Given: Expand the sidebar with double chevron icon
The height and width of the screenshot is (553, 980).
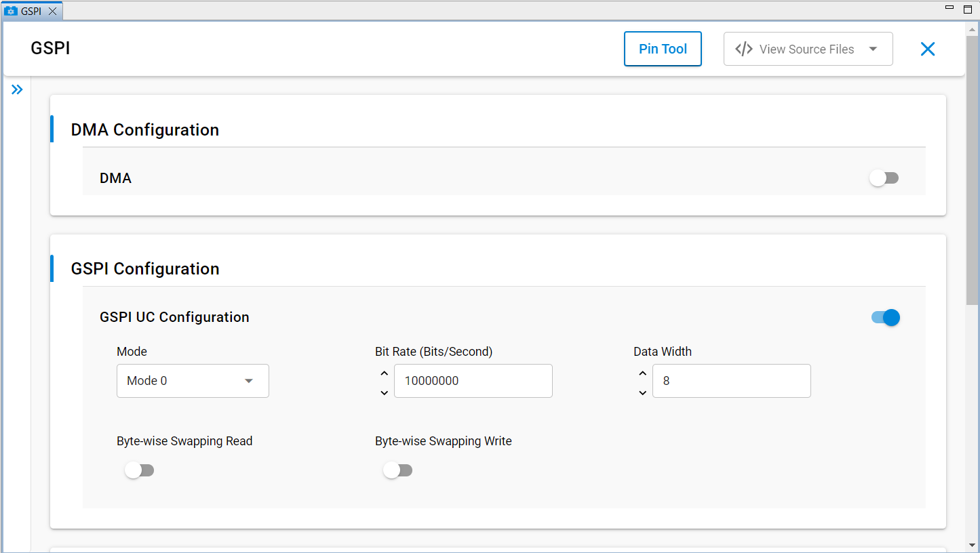Looking at the screenshot, I should [x=17, y=89].
